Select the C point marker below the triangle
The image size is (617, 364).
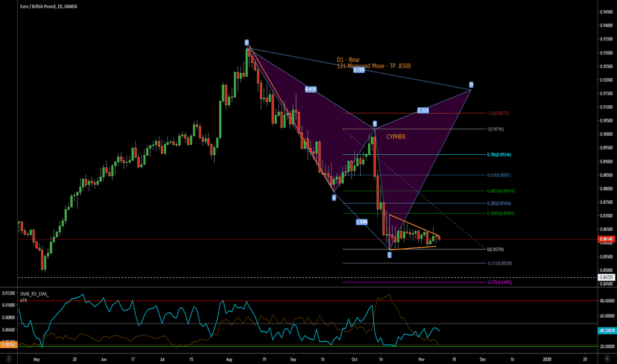point(389,254)
